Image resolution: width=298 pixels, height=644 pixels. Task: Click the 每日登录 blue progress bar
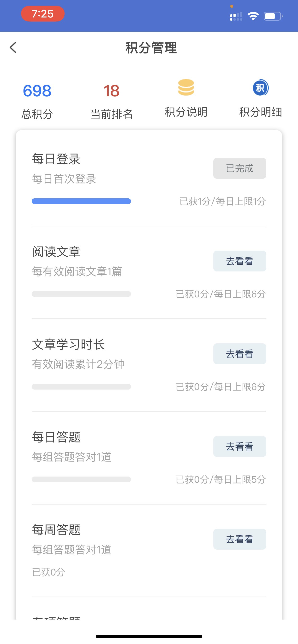tap(81, 201)
